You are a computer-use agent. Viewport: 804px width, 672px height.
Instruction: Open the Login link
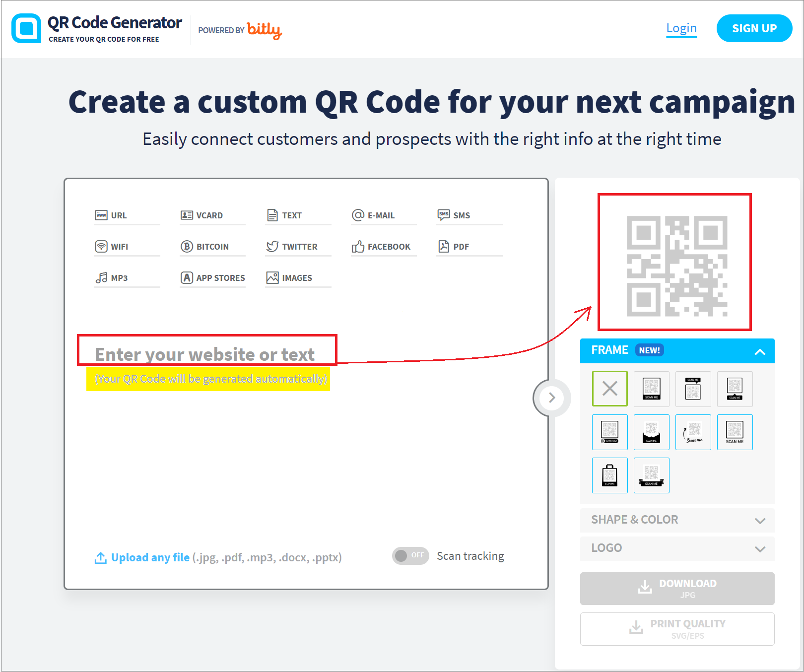coord(681,28)
